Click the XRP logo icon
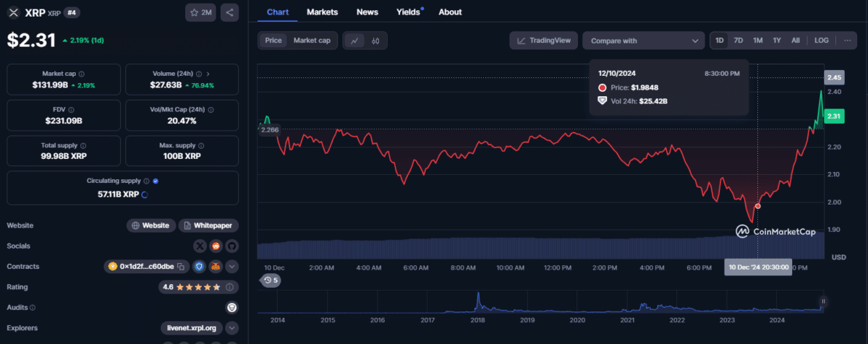The image size is (868, 344). pos(12,12)
